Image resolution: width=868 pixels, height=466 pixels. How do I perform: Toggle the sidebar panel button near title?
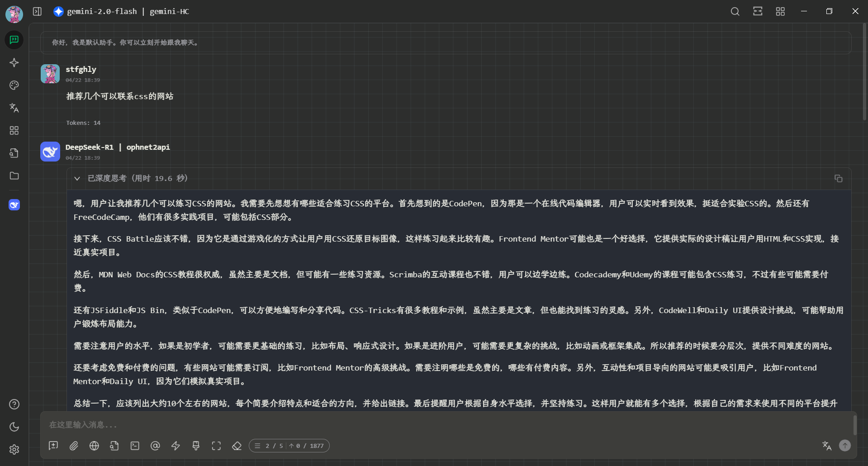tap(38, 11)
